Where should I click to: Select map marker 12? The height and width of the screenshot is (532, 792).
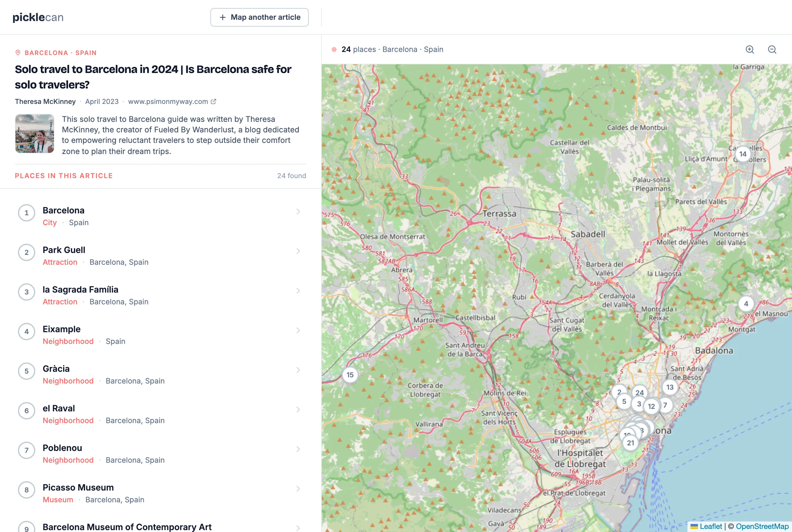tap(651, 406)
